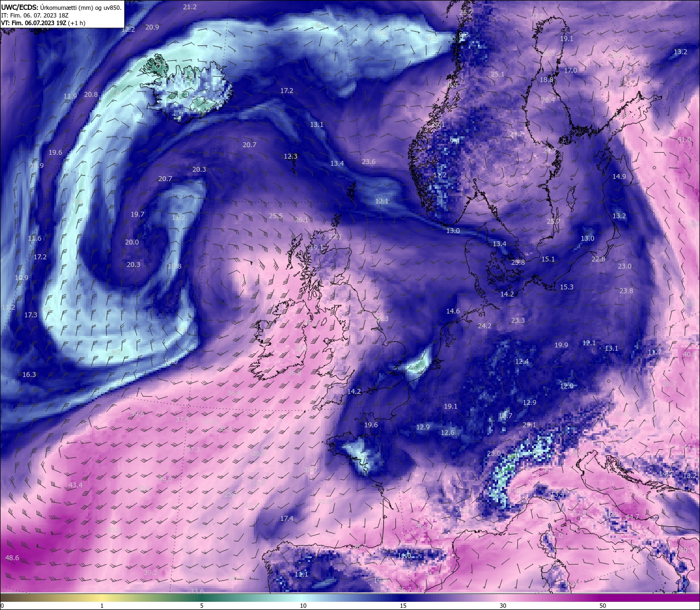Screen dimensions: 700x610
Task: Click the 14.6 map value
Action: tap(453, 311)
